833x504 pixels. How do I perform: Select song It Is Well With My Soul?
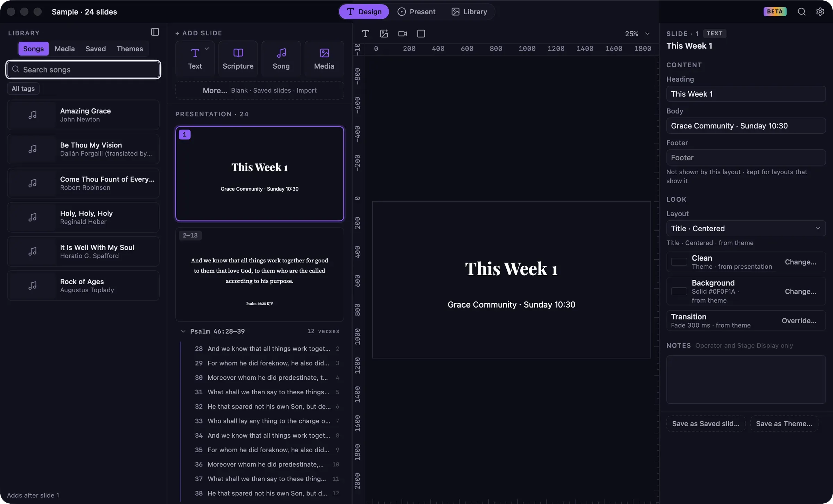tap(83, 251)
